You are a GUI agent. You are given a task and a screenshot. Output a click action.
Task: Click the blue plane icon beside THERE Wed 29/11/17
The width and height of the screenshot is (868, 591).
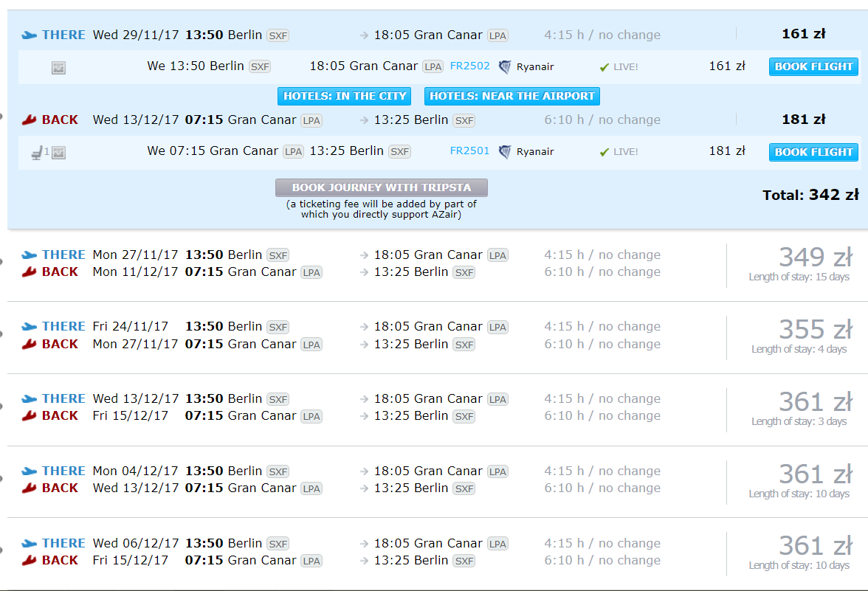[x=29, y=35]
